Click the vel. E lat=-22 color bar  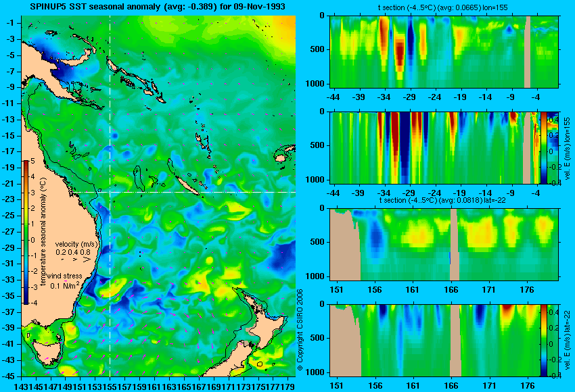pyautogui.click(x=544, y=340)
